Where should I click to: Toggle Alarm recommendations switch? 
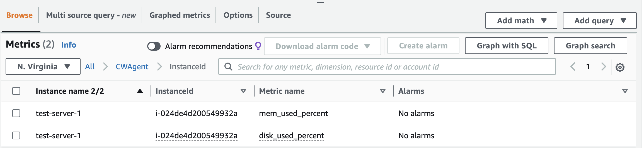(x=154, y=46)
